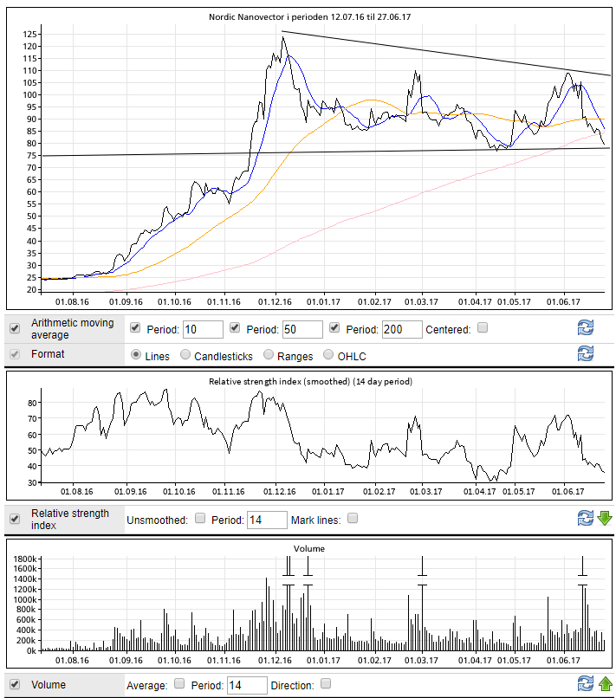616x698 pixels.
Task: Select the OHLC format option
Action: point(328,355)
